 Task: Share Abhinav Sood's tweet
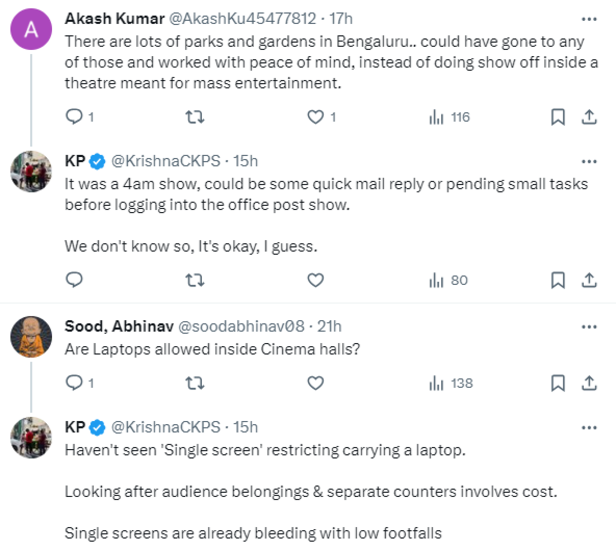[589, 383]
